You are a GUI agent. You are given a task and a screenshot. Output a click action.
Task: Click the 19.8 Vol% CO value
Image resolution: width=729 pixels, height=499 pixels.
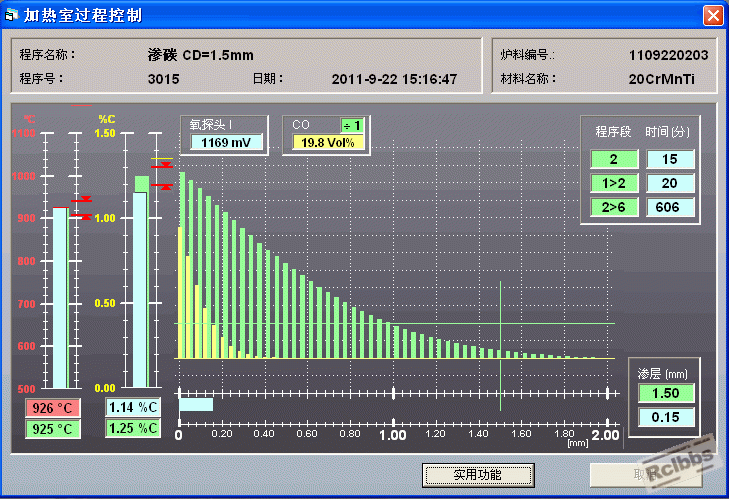(328, 142)
